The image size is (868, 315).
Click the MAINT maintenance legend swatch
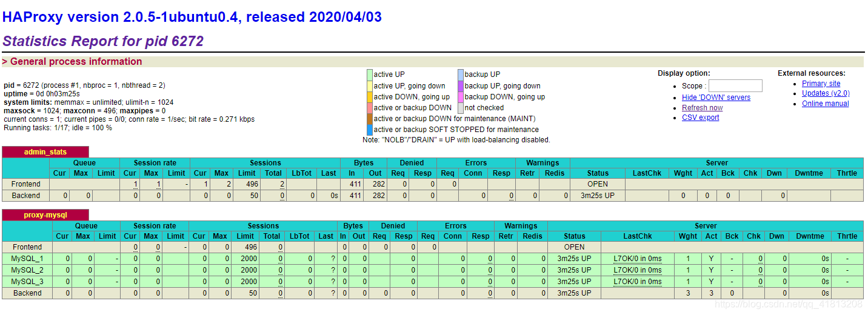pos(370,119)
